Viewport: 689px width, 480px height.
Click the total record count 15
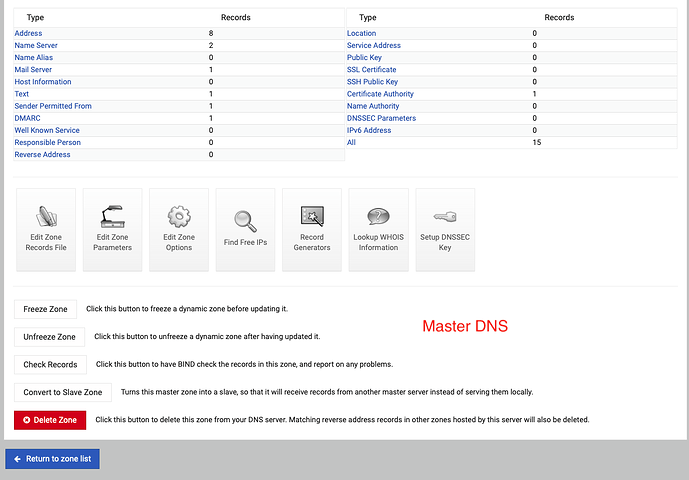coord(537,142)
